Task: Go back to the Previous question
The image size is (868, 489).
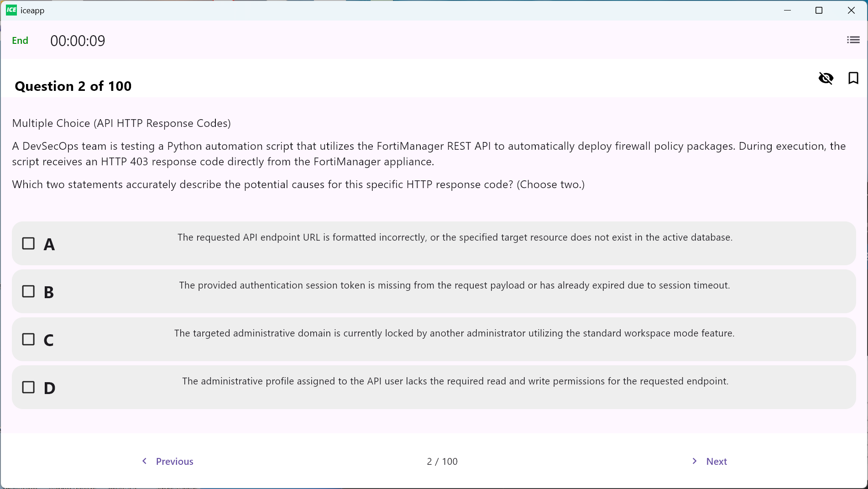Action: click(x=175, y=461)
